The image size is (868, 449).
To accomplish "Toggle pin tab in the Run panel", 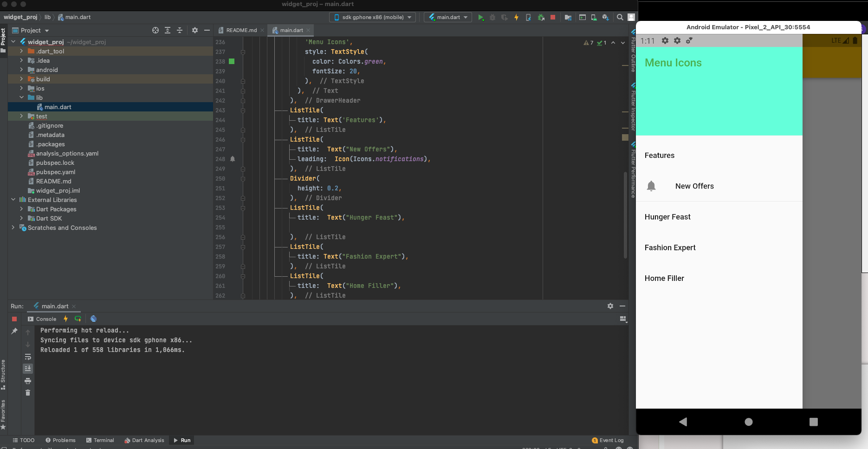I will 14,331.
